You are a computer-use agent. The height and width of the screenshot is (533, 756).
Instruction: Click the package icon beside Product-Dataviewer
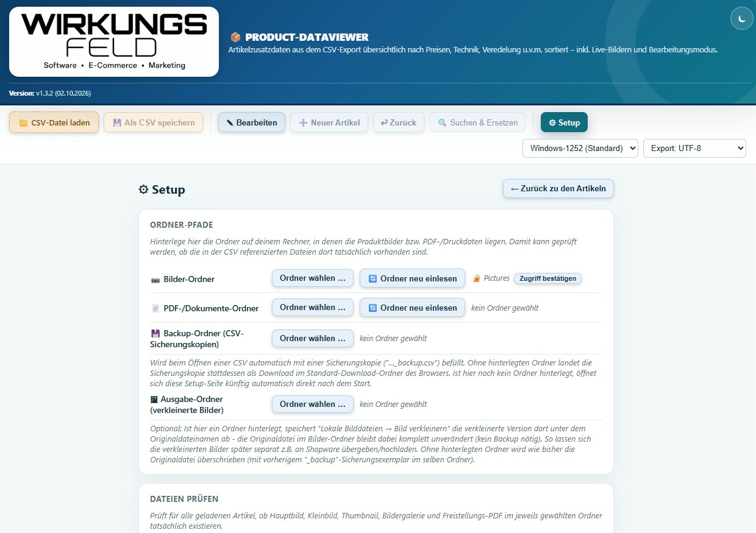coord(235,37)
